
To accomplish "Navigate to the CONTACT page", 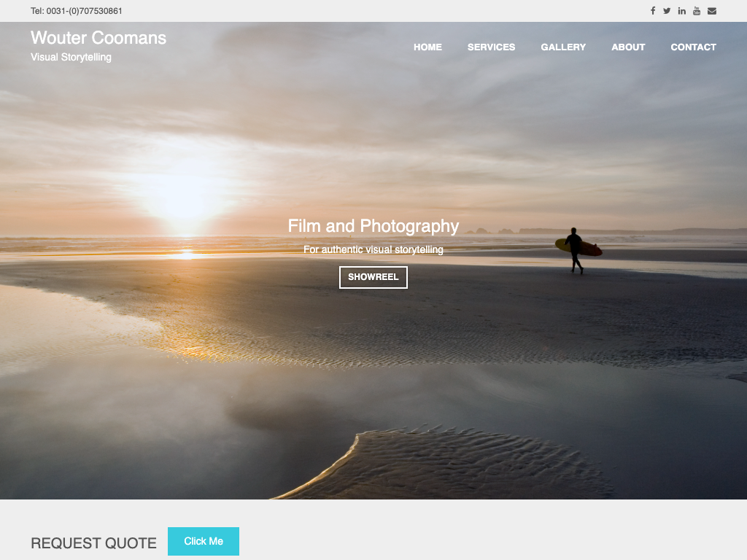I will (x=693, y=47).
